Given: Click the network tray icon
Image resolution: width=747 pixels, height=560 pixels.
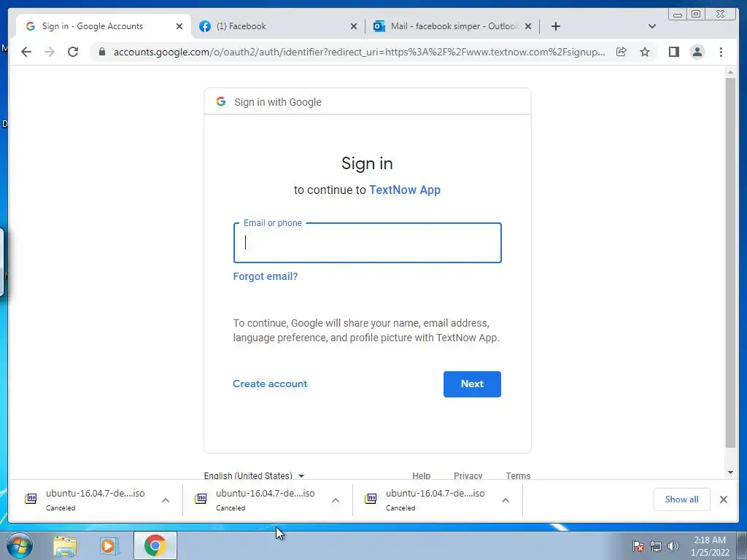Looking at the screenshot, I should tap(656, 546).
